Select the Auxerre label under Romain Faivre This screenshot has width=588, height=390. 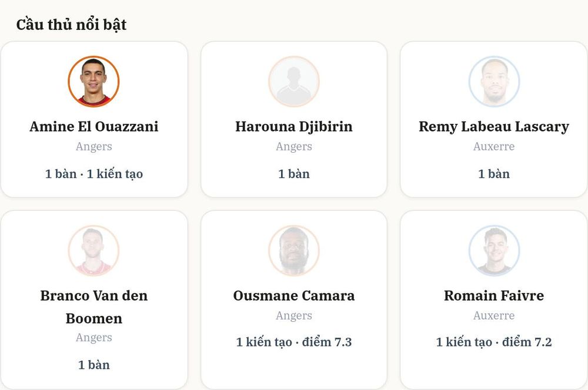tap(494, 315)
